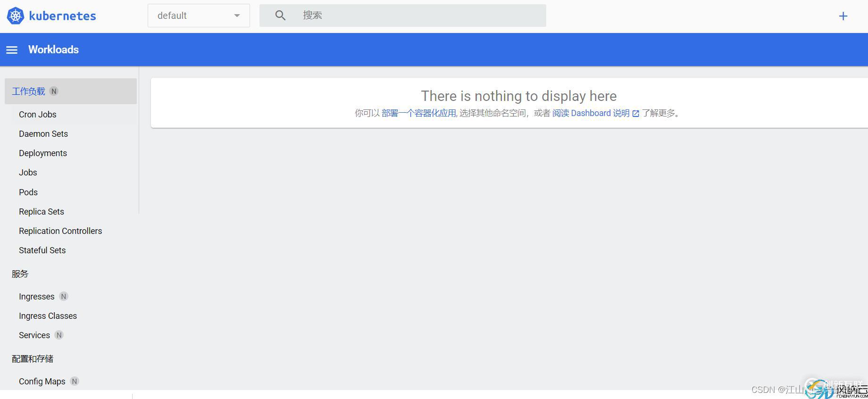
Task: Click the N badge beside Config Maps
Action: pyautogui.click(x=75, y=382)
